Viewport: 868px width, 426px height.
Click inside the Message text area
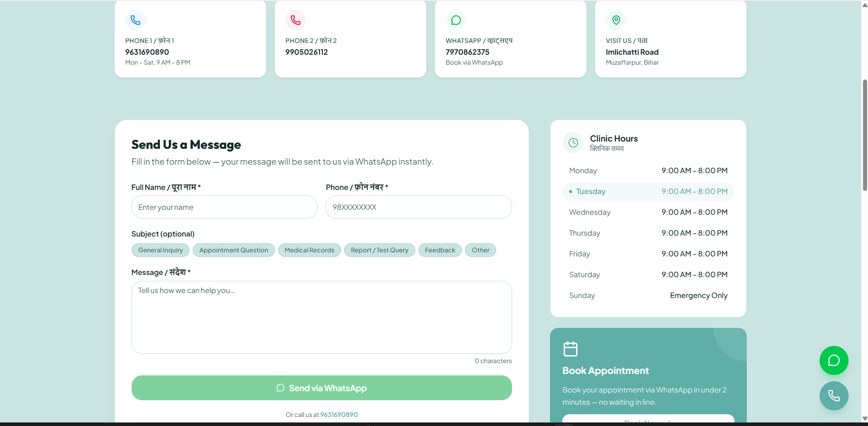pyautogui.click(x=322, y=317)
